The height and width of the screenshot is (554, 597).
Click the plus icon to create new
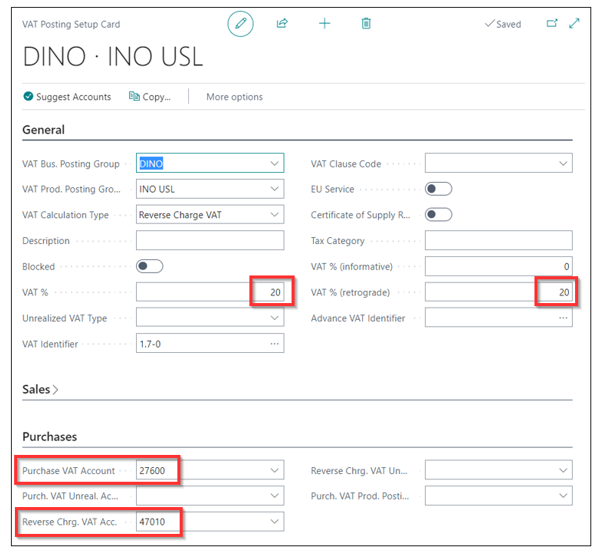(324, 24)
